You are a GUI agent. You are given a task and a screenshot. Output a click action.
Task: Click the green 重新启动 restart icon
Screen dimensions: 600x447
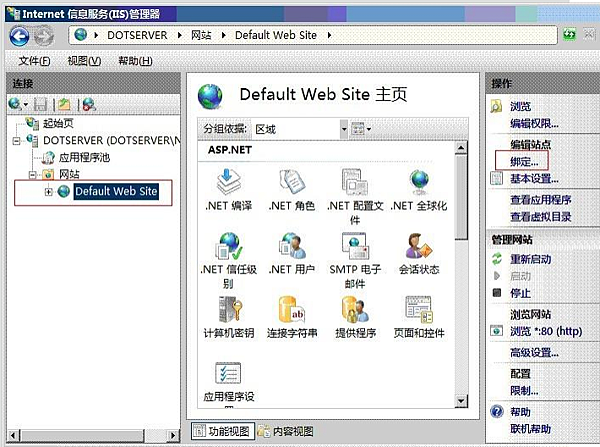pos(497,259)
